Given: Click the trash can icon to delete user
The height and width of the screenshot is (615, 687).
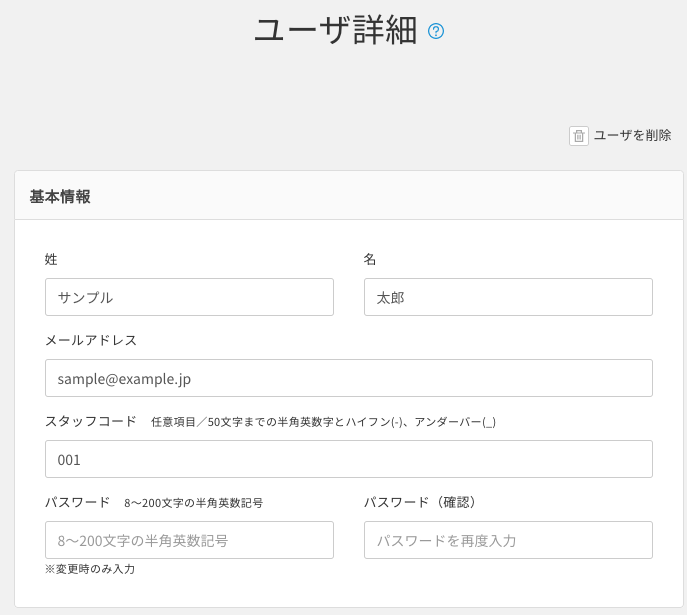Looking at the screenshot, I should point(579,136).
